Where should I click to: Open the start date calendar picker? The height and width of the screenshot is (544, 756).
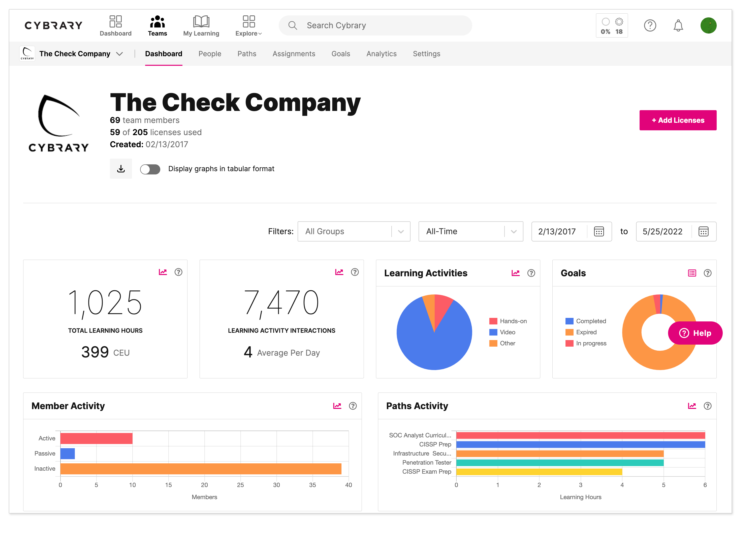[x=599, y=231]
